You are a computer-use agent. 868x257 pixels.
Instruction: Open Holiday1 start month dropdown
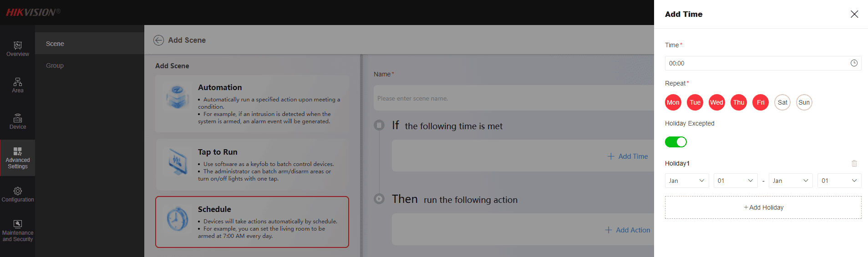tap(687, 181)
